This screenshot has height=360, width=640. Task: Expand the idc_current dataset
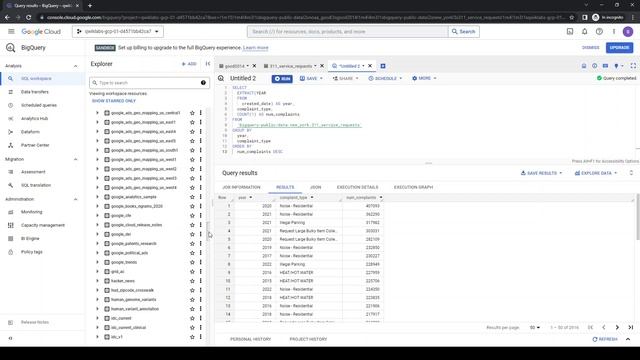(x=97, y=318)
